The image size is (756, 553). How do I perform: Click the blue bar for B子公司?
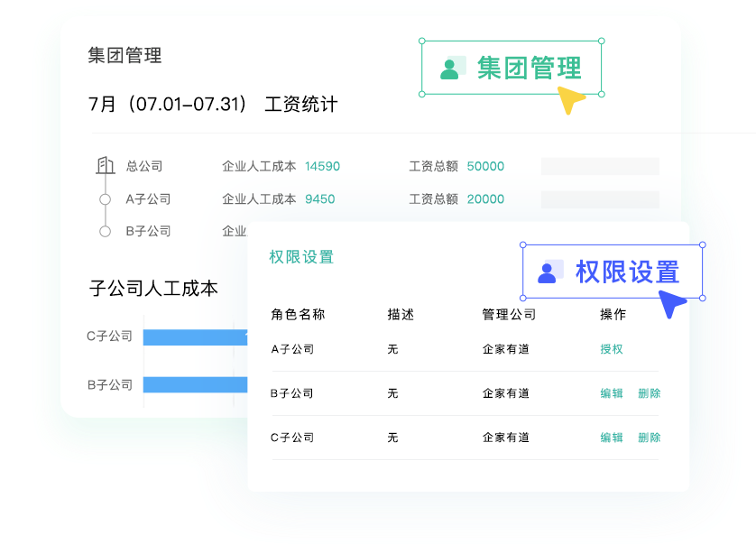194,385
